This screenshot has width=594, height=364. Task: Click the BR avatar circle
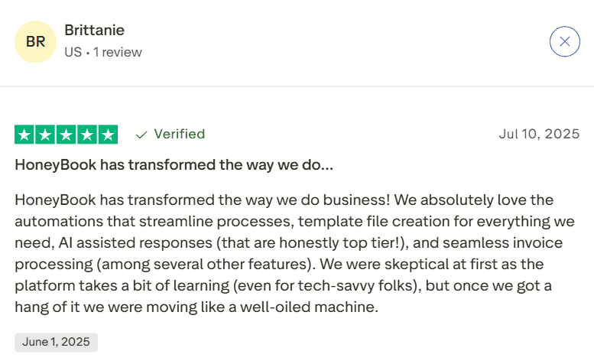pos(36,41)
